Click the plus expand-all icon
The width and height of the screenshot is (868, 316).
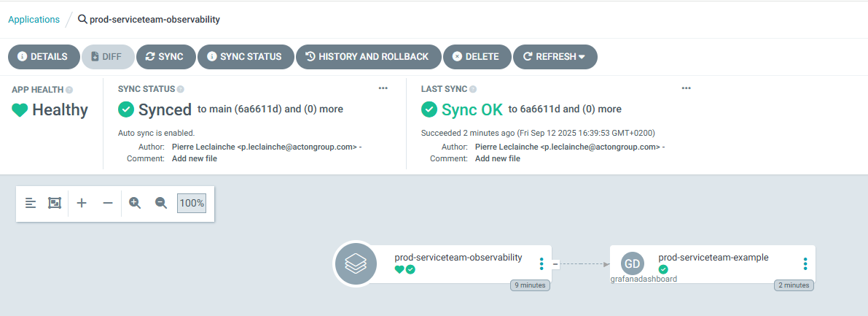(x=82, y=203)
